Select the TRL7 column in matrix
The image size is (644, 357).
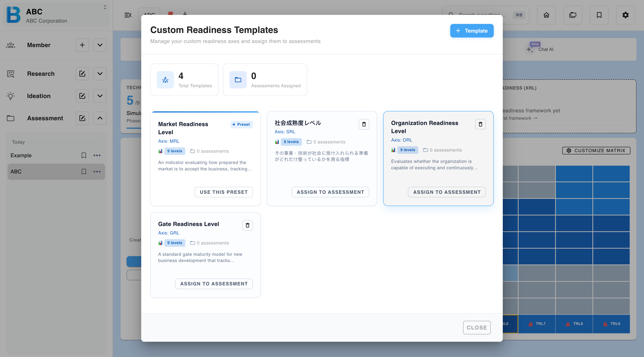[536, 324]
